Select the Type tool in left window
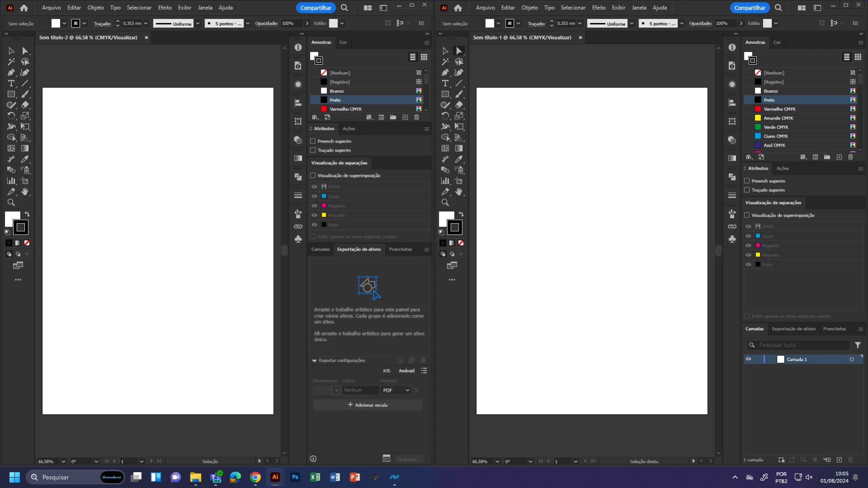868x488 pixels. tap(11, 84)
